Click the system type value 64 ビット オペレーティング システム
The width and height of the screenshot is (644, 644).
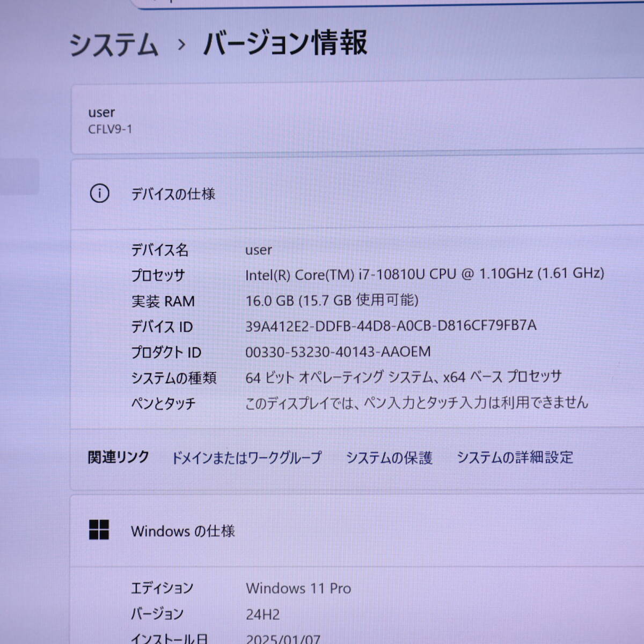pyautogui.click(x=404, y=377)
